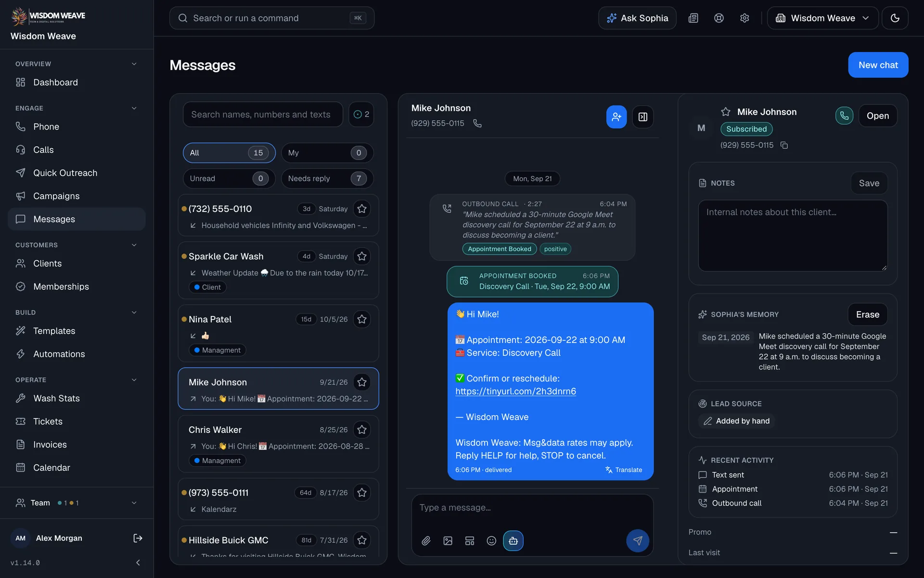Open the settings gear icon in top bar
Viewport: 924px width, 578px height.
(744, 18)
